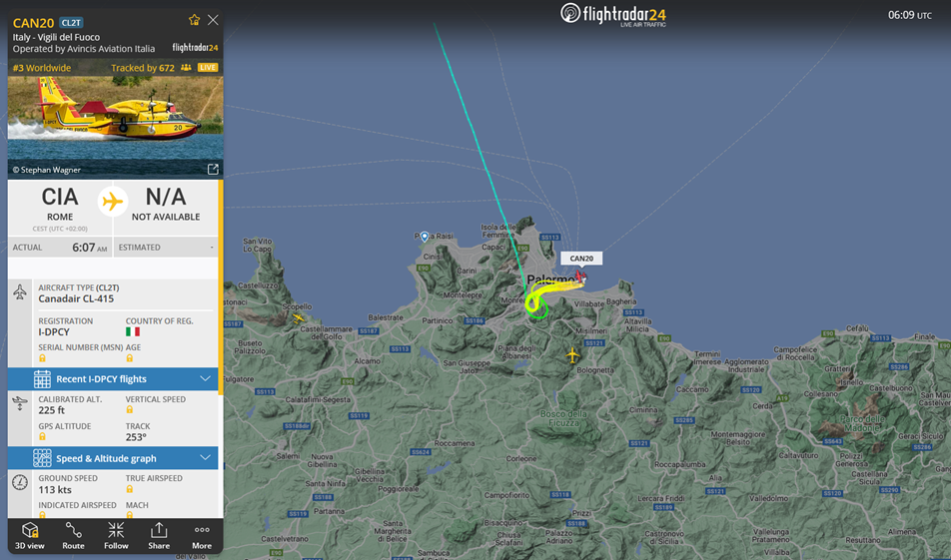Click the locked GPS altitude icon
The width and height of the screenshot is (951, 560).
click(x=42, y=436)
